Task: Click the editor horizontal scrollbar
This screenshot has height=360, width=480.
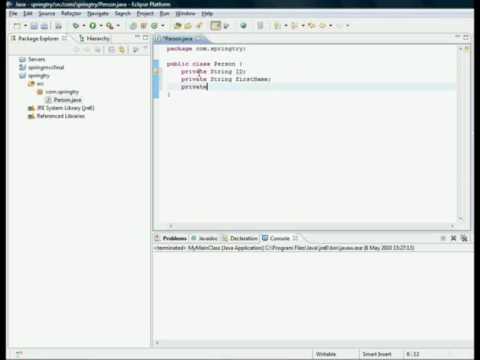Action: pyautogui.click(x=311, y=226)
